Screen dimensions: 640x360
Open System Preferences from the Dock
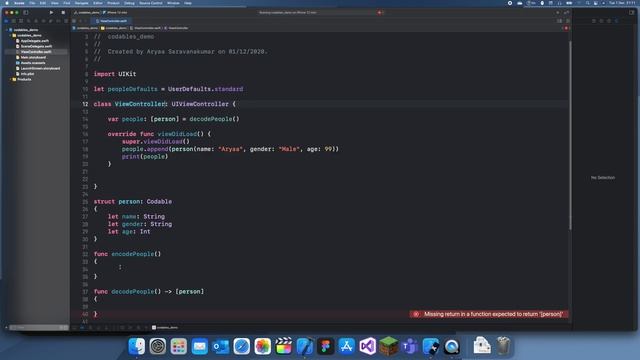[x=158, y=346]
